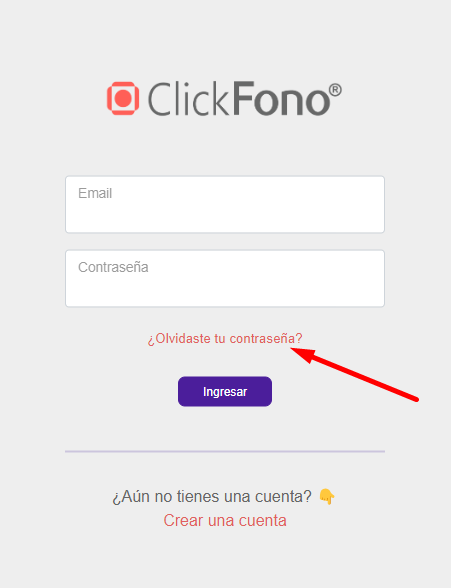Open the "¿Olvidaste tu contraseña?" link
Screen dimensions: 451x588
pos(225,339)
